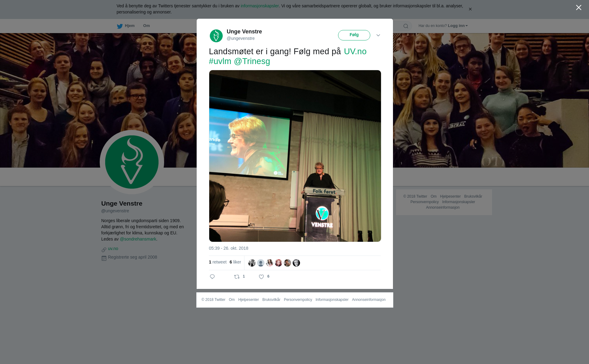
Task: Click the Følg button
Action: pos(354,35)
